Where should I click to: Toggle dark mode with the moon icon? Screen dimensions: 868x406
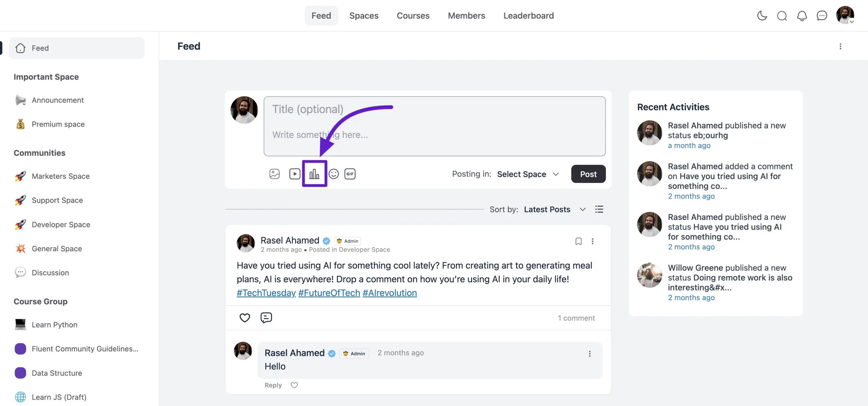tap(762, 16)
